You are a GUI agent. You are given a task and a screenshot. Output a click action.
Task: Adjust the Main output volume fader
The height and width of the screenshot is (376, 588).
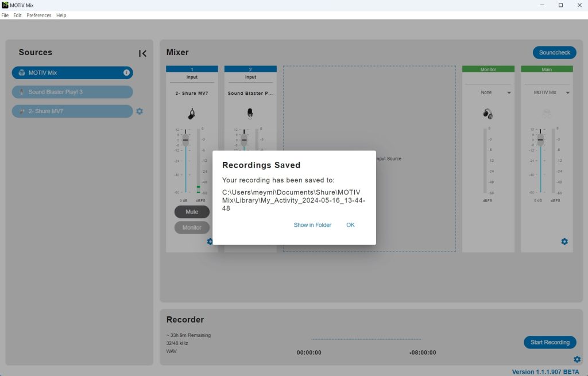(540, 139)
